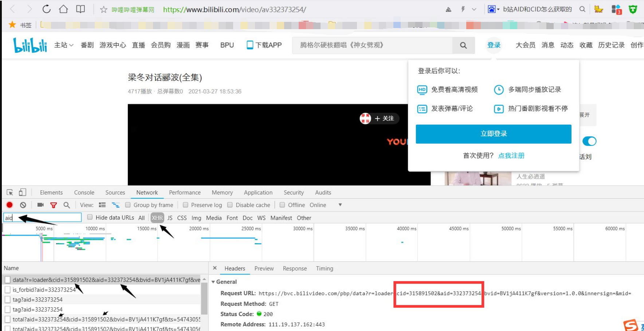This screenshot has height=331, width=644.
Task: Click the 下载APP phone icon
Action: coord(250,45)
